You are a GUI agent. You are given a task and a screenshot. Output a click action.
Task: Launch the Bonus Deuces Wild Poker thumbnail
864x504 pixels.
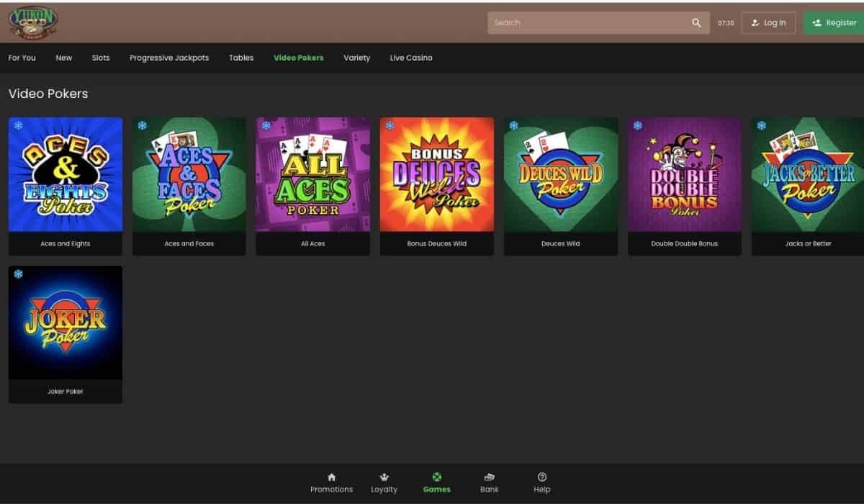437,174
